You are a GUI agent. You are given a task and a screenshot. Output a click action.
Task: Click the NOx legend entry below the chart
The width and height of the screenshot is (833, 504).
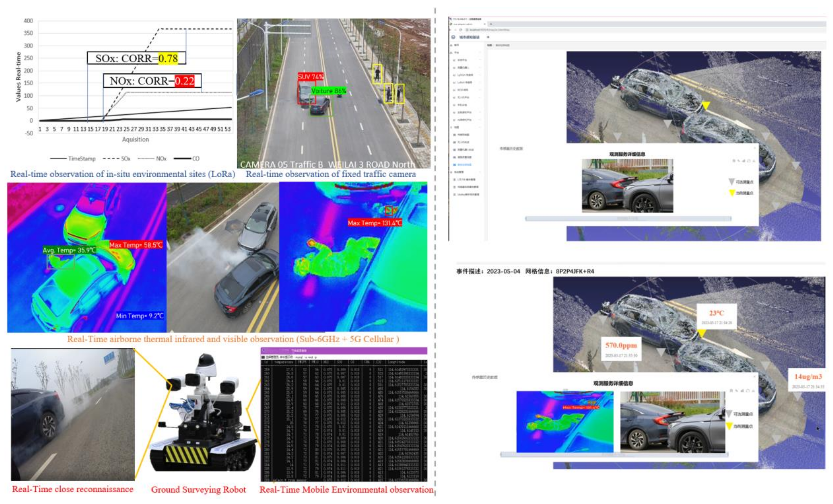(152, 159)
